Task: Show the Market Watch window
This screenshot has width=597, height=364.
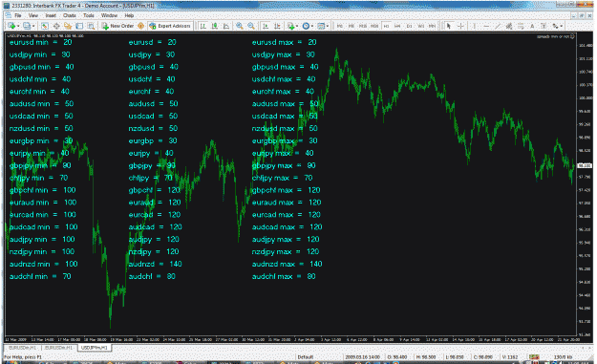Action: pyautogui.click(x=45, y=26)
